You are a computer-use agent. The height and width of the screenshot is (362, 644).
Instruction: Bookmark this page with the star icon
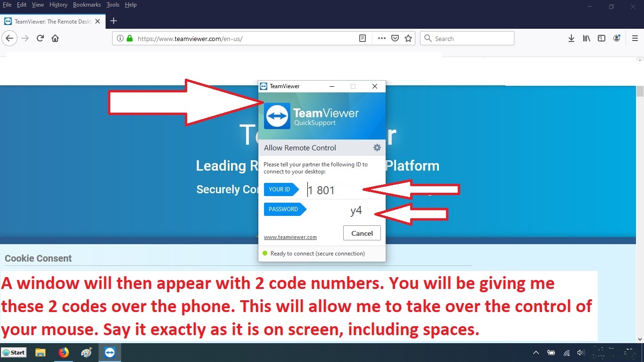[x=408, y=39]
